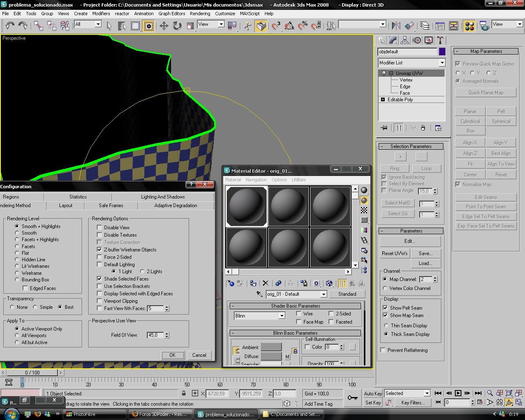Screen dimensions: 525x420
Task: Click the Redo arrow in the main toolbar
Action: [x=23, y=26]
